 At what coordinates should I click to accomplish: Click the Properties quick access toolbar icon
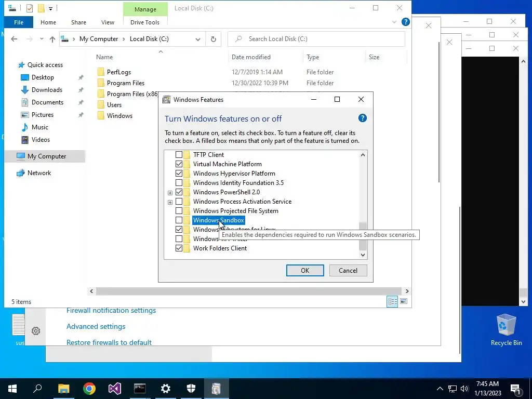30,8
